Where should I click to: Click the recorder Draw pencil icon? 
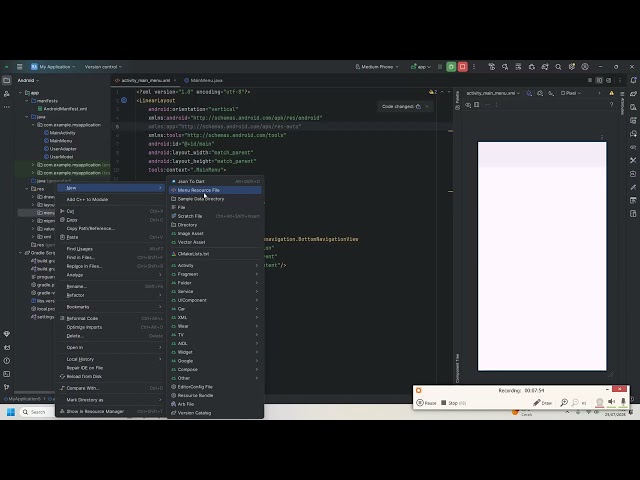pos(542,403)
